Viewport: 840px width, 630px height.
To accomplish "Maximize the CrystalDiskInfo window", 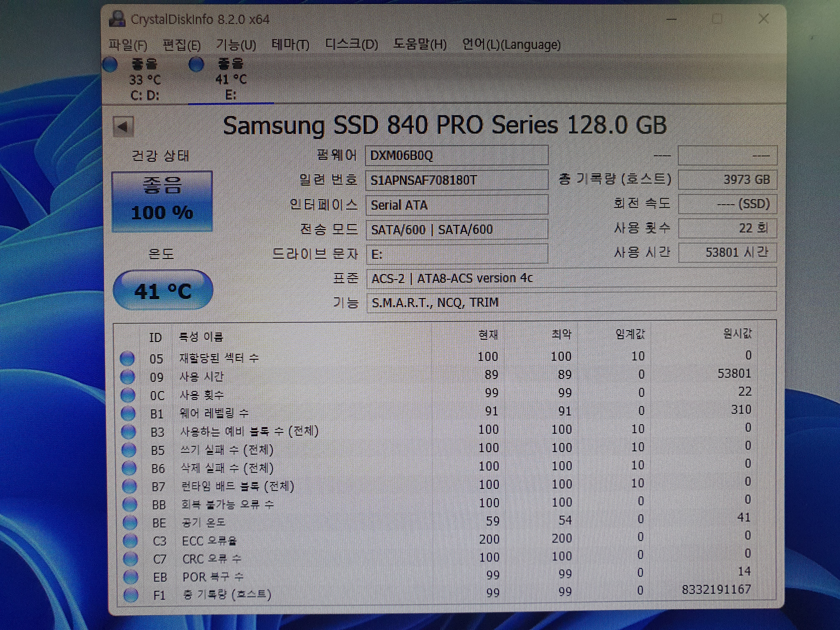I will point(717,19).
